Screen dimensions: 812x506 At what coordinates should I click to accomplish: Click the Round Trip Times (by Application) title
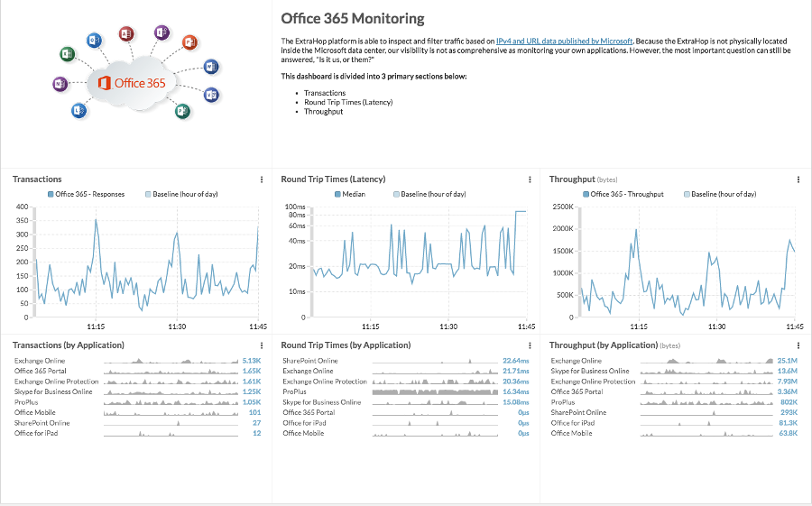(x=346, y=345)
